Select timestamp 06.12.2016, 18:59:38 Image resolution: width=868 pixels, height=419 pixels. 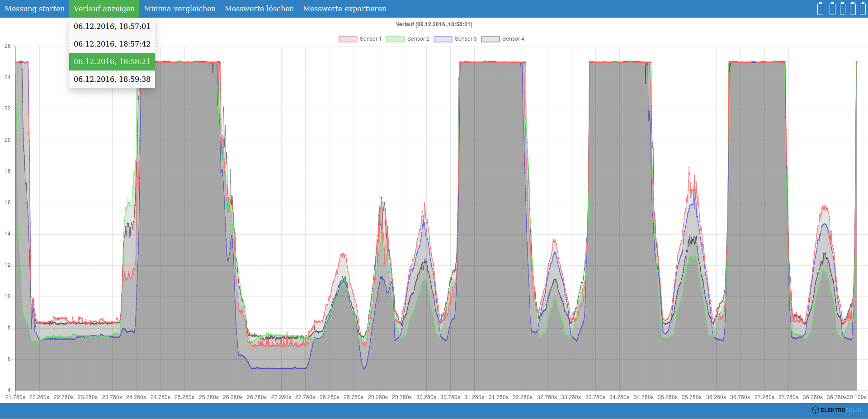point(112,79)
